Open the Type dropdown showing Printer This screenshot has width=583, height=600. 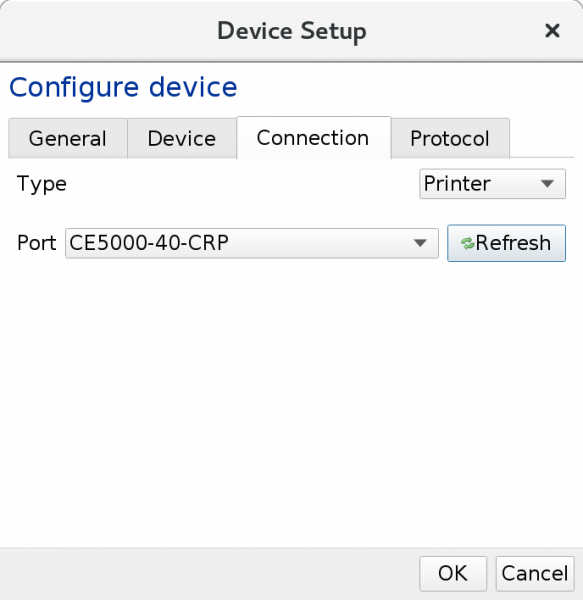[492, 184]
